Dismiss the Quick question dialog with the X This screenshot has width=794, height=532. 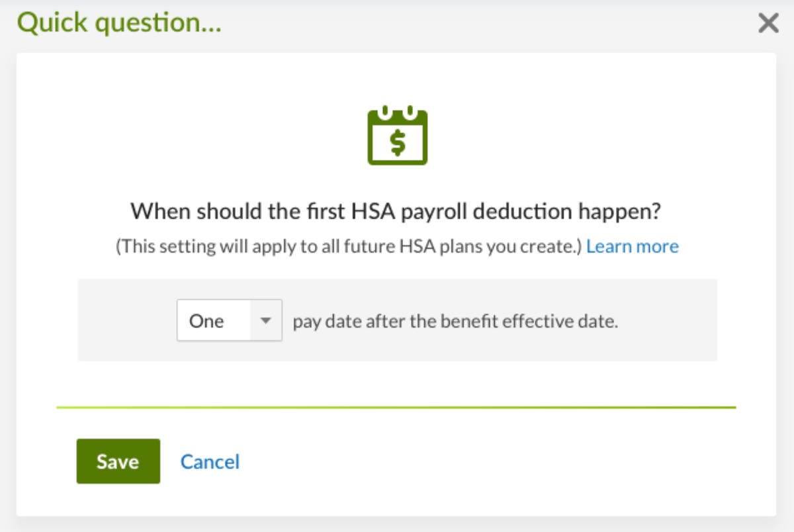(768, 23)
